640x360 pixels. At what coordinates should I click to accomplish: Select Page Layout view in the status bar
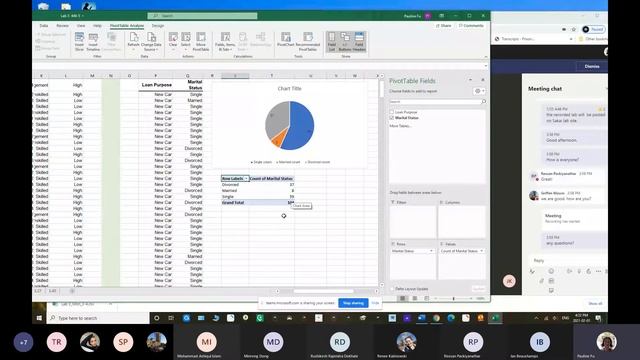[415, 298]
